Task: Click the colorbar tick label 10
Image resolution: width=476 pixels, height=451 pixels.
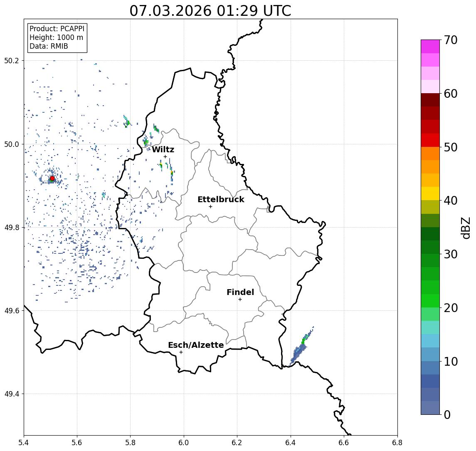Action: pos(451,361)
